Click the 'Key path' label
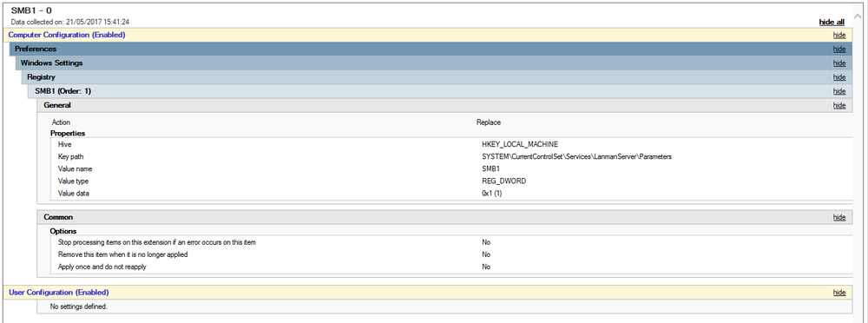This screenshot has width=868, height=323. coord(71,157)
